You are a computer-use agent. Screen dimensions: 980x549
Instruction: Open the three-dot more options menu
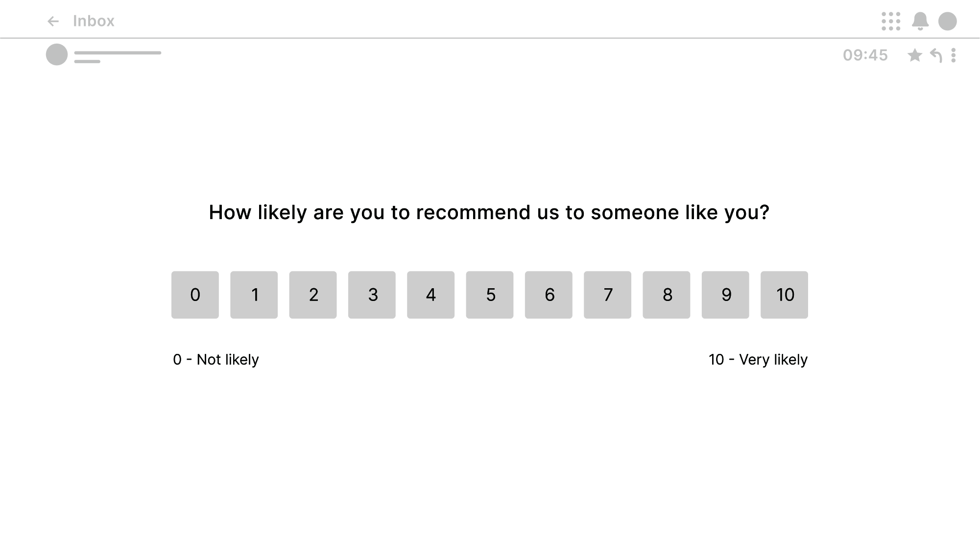[953, 55]
